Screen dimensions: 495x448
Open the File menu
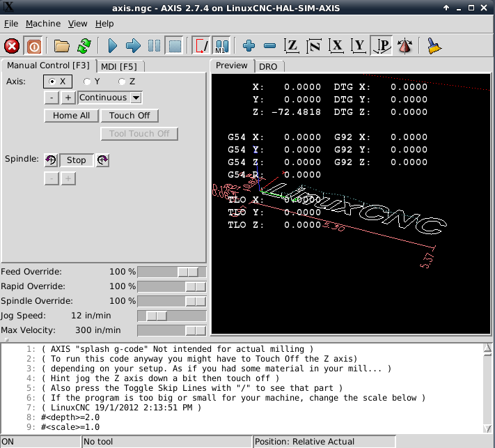pyautogui.click(x=11, y=24)
